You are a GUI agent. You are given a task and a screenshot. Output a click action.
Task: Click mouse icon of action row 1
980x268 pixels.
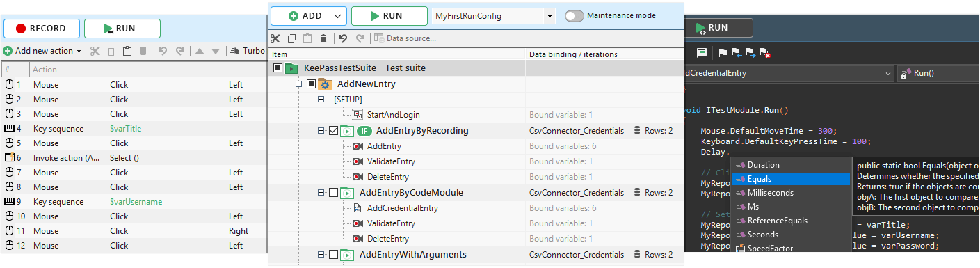[x=9, y=85]
